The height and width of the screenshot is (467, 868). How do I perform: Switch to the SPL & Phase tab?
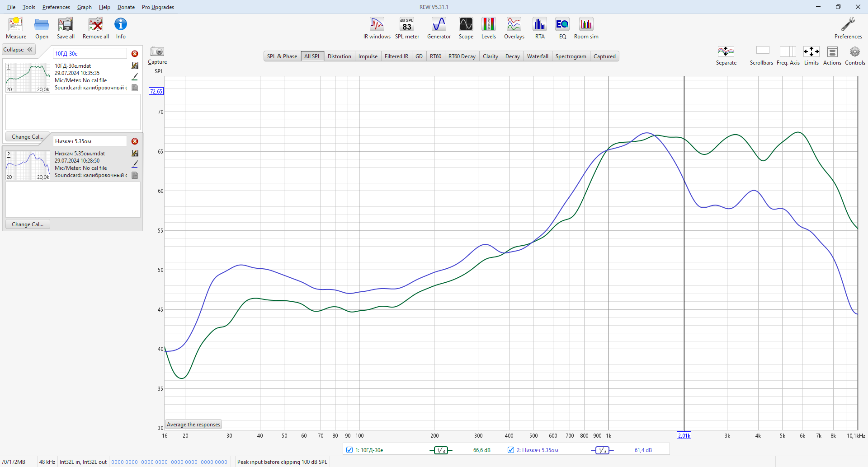click(x=282, y=56)
